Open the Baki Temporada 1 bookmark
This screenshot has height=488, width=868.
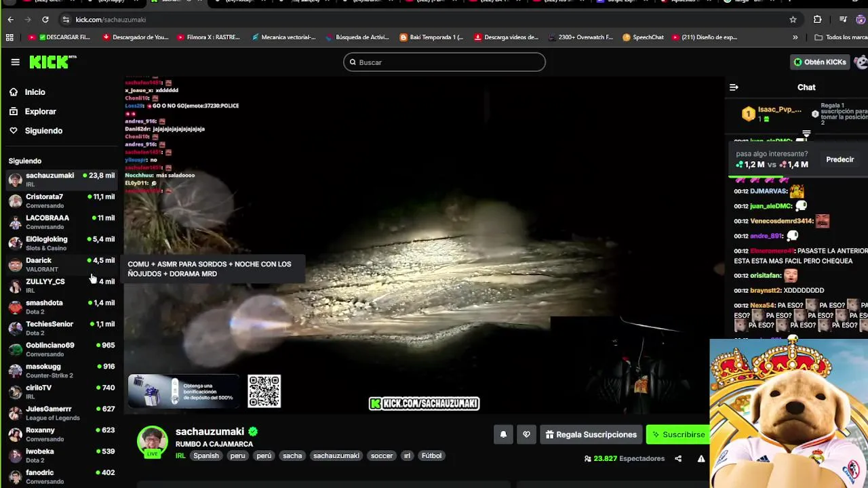431,37
